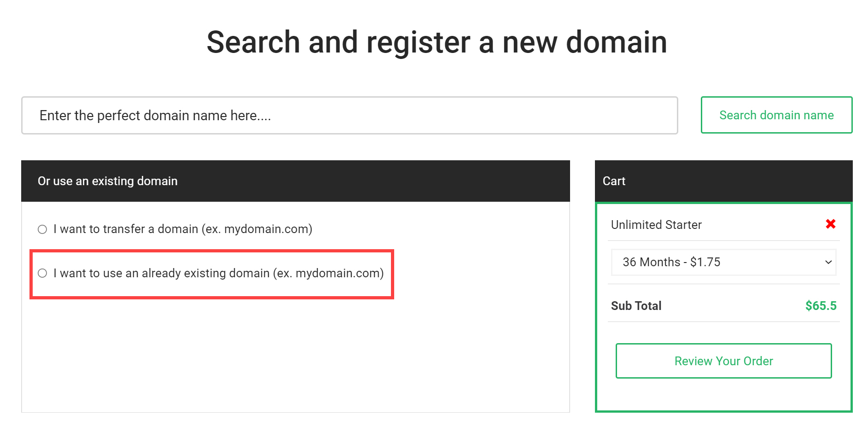Click the Review Your Order button
868x444 pixels.
(x=723, y=361)
